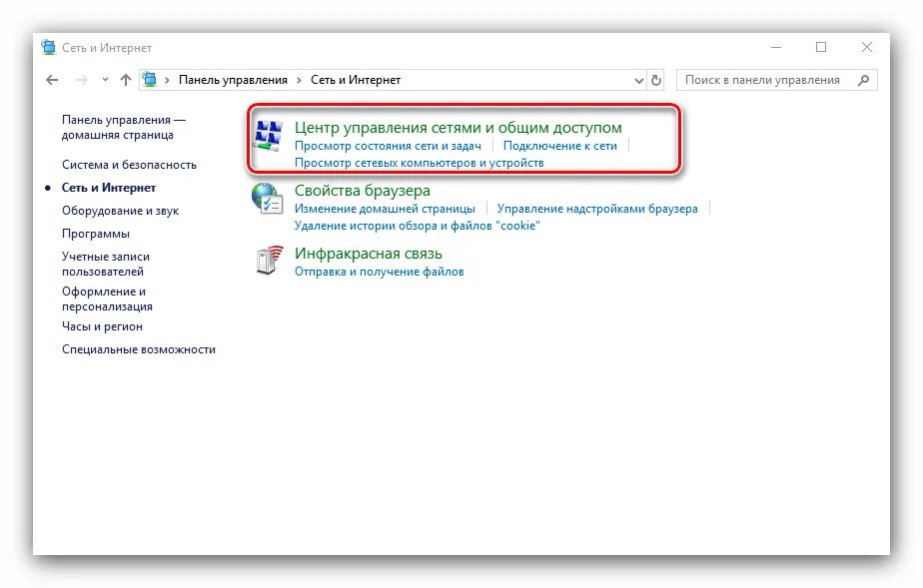Screen dimensions: 923x588
Task: Open Центр управления сетями и общим доступом
Action: click(458, 128)
